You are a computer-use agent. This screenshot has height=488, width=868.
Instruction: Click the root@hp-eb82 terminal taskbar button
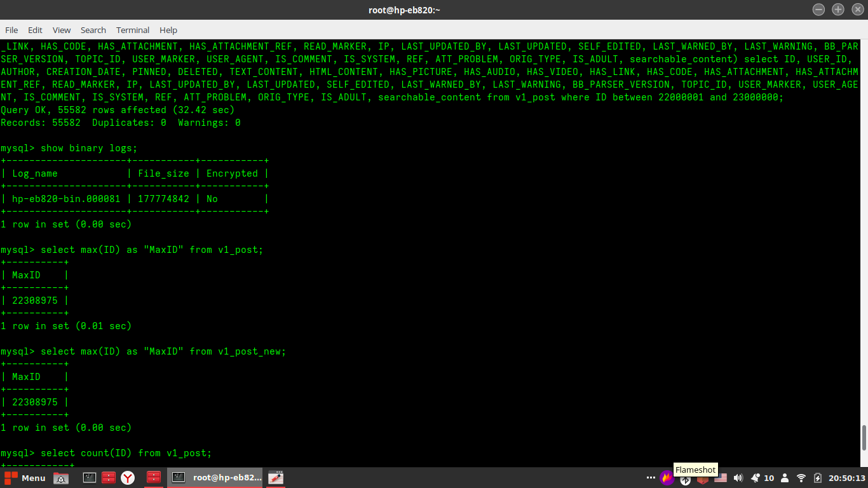(x=215, y=478)
